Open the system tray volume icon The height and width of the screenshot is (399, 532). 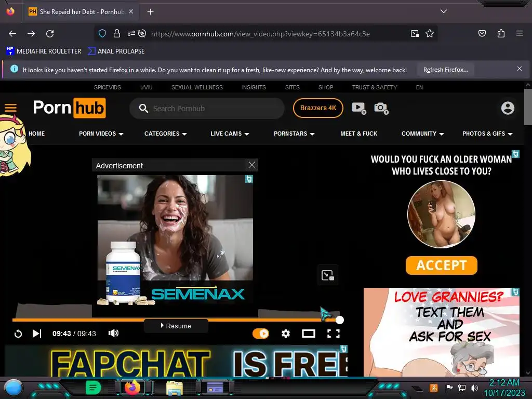[474, 388]
